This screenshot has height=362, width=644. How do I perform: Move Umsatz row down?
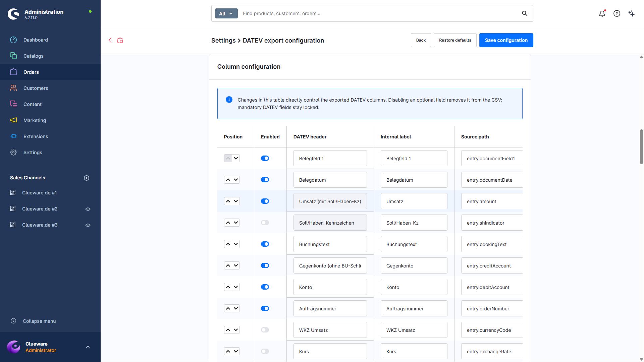tap(236, 201)
